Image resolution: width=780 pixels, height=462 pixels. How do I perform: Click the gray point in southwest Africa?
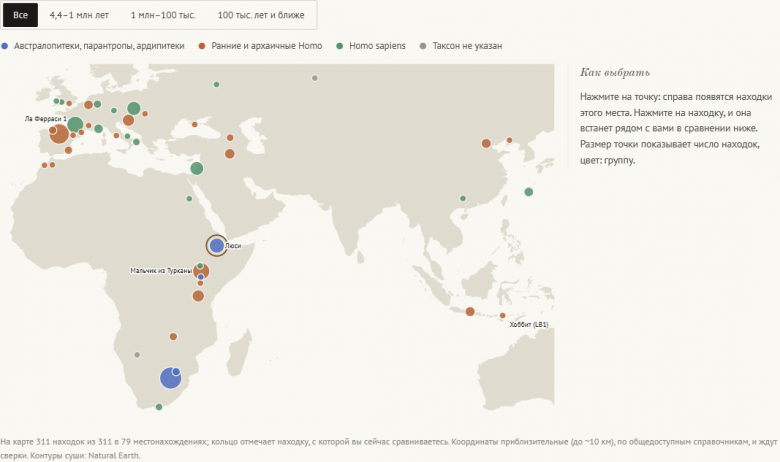click(137, 355)
